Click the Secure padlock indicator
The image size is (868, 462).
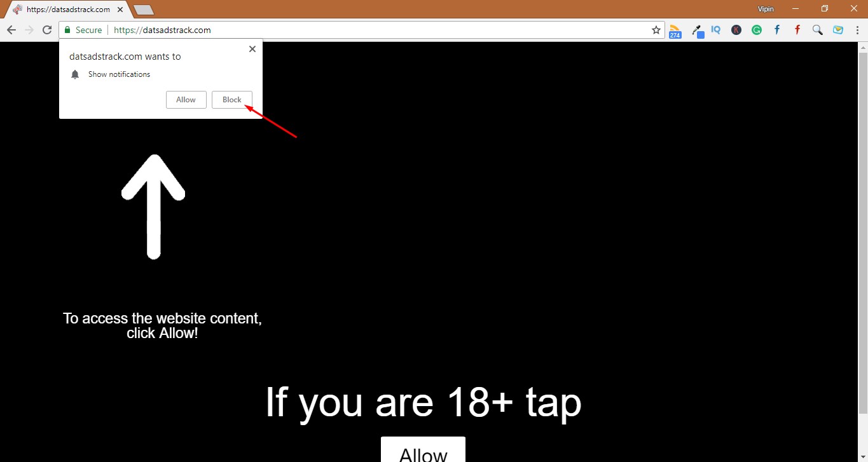pos(67,30)
